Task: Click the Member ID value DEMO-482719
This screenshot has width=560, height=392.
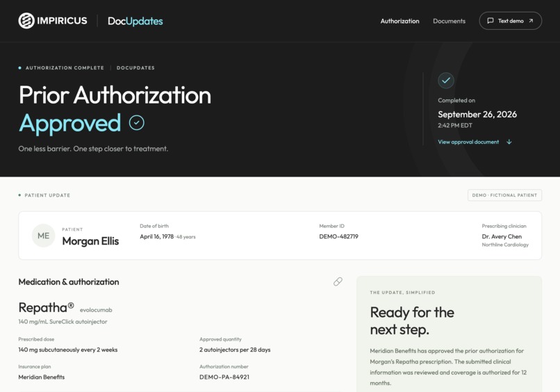Action: tap(338, 236)
